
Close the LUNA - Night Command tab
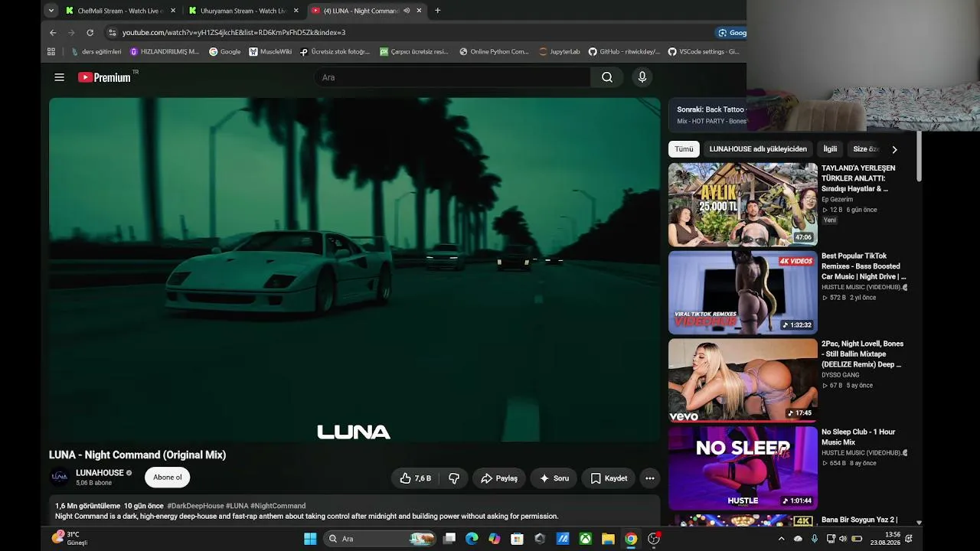tap(419, 11)
